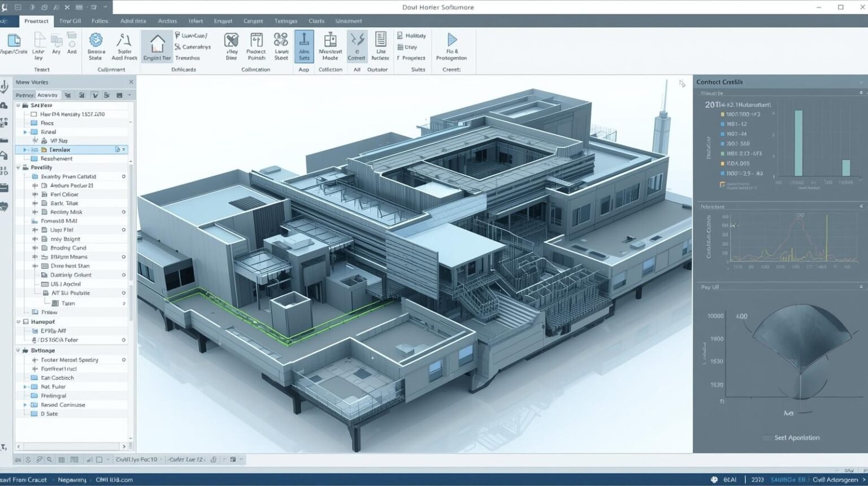
Task: Click the CNI 108.com link in the status bar
Action: pos(115,479)
